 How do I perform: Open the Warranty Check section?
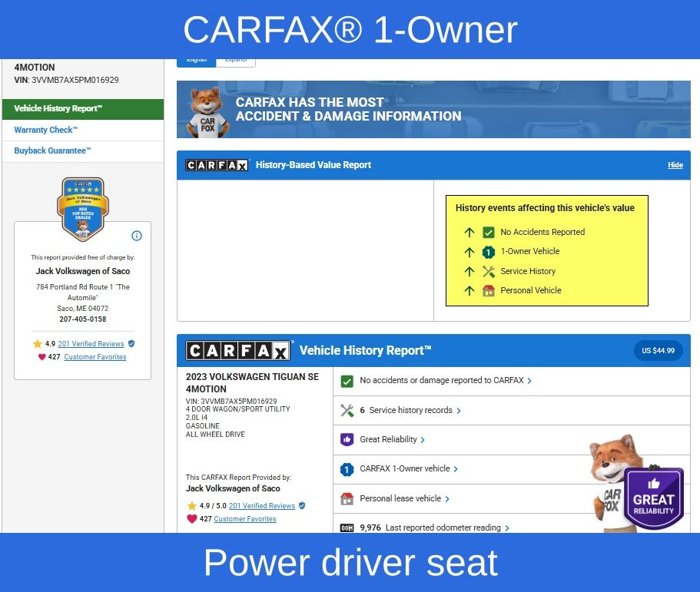pos(46,130)
